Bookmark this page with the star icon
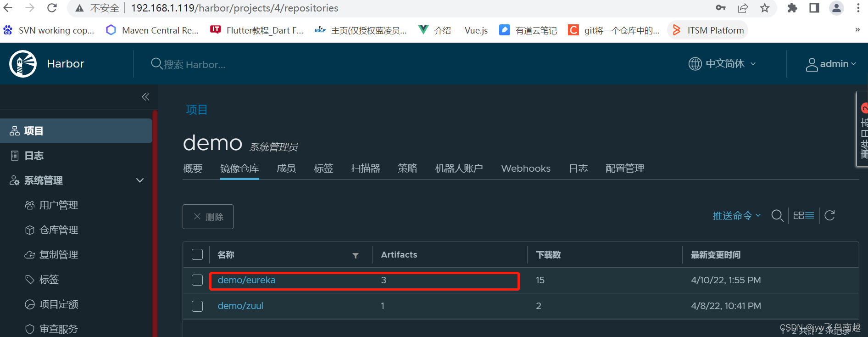The height and width of the screenshot is (337, 868). point(765,8)
